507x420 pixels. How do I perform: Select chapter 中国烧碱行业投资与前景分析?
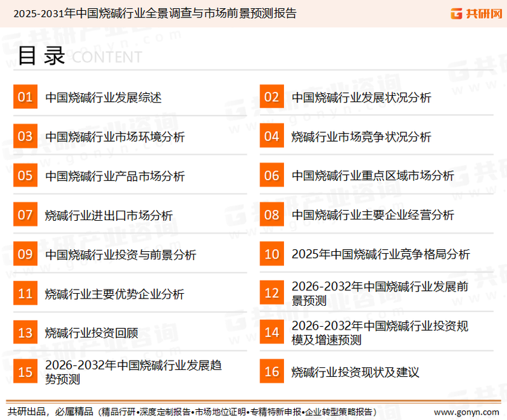click(x=120, y=255)
